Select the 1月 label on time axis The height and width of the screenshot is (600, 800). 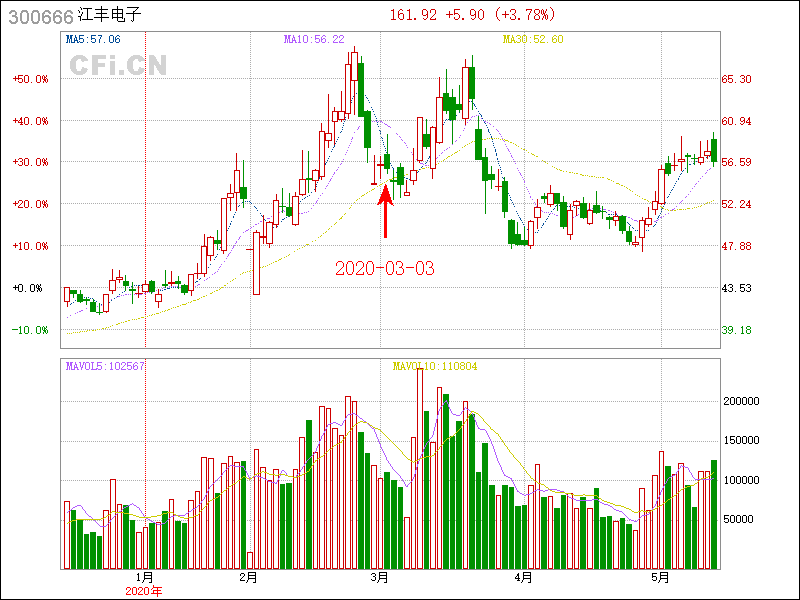coord(144,577)
